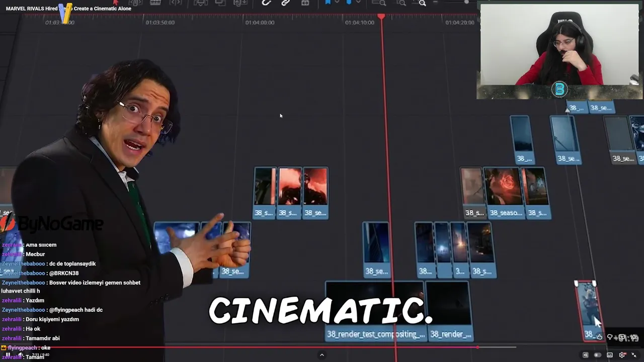The image size is (644, 362).
Task: Select the 38_render_ clip beside compositing clip
Action: 449,312
